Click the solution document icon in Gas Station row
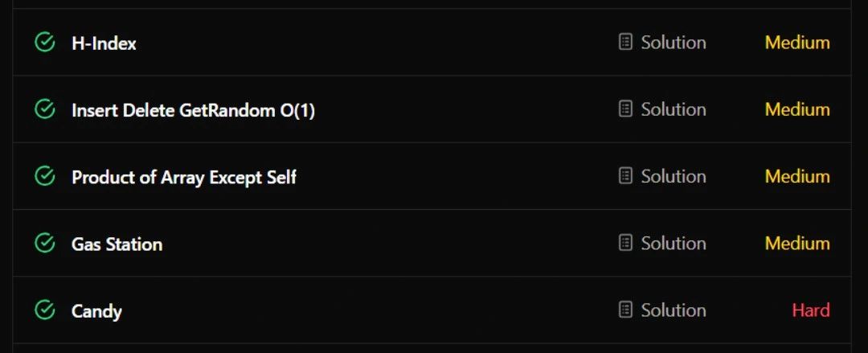This screenshot has height=353, width=868. click(x=625, y=243)
